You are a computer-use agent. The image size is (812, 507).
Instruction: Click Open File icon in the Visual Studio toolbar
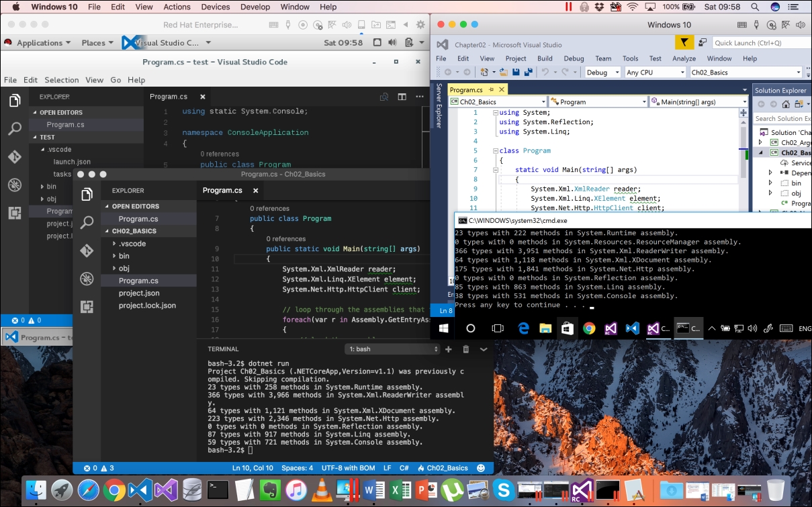503,72
